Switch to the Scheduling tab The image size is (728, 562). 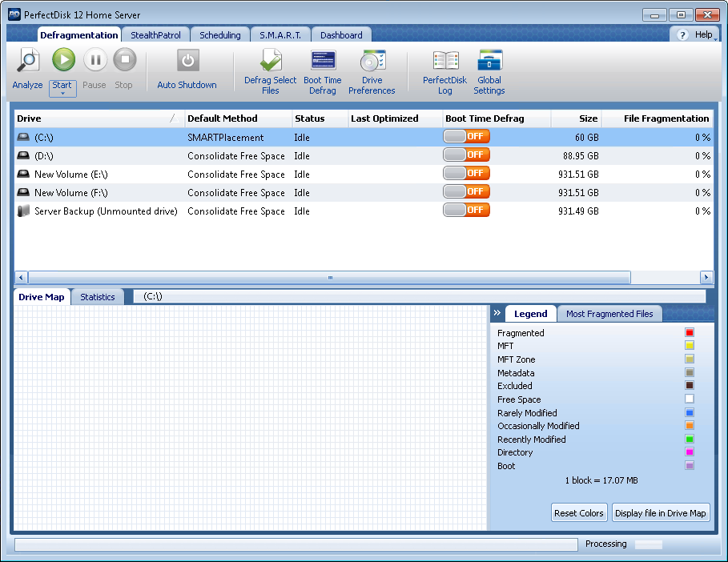click(x=220, y=34)
